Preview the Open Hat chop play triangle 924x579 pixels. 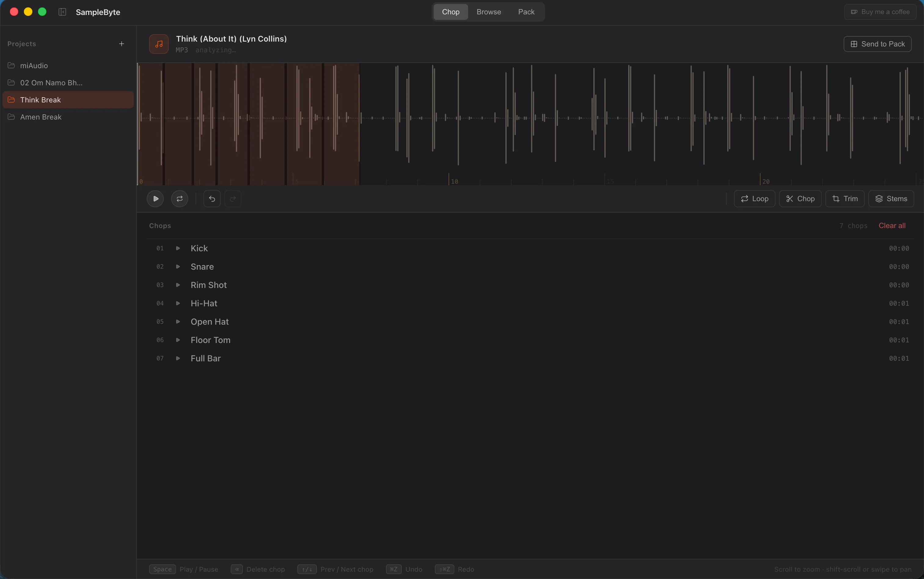[178, 322]
